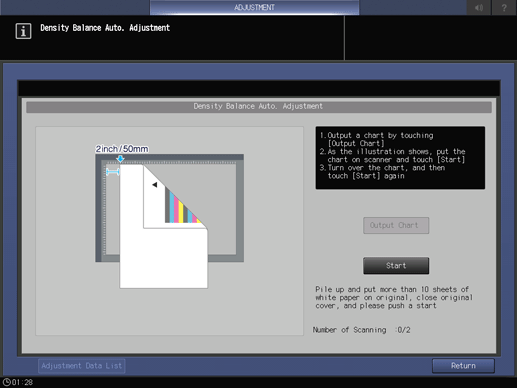Click the horizontal blue distance indicator
Image resolution: width=517 pixels, height=388 pixels.
pyautogui.click(x=113, y=172)
